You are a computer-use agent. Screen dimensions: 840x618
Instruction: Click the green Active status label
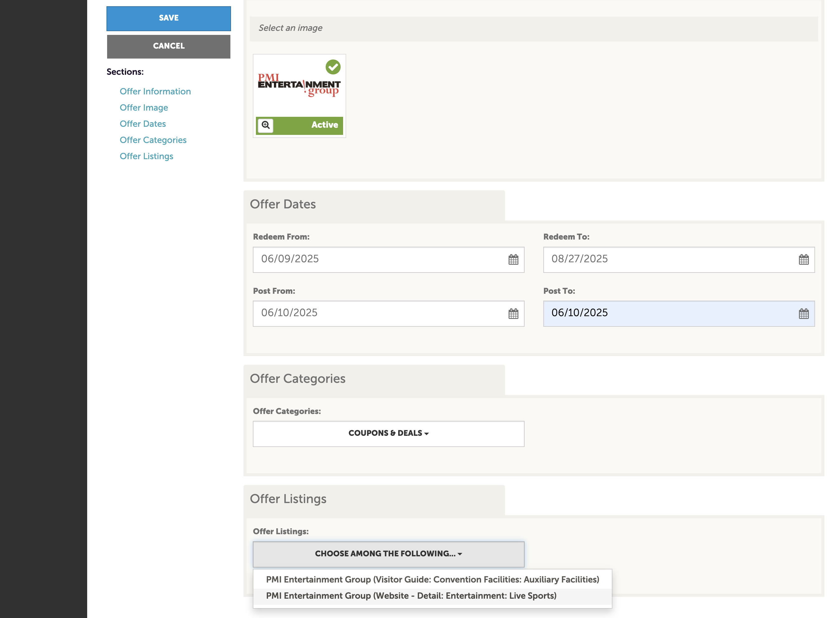pyautogui.click(x=324, y=125)
